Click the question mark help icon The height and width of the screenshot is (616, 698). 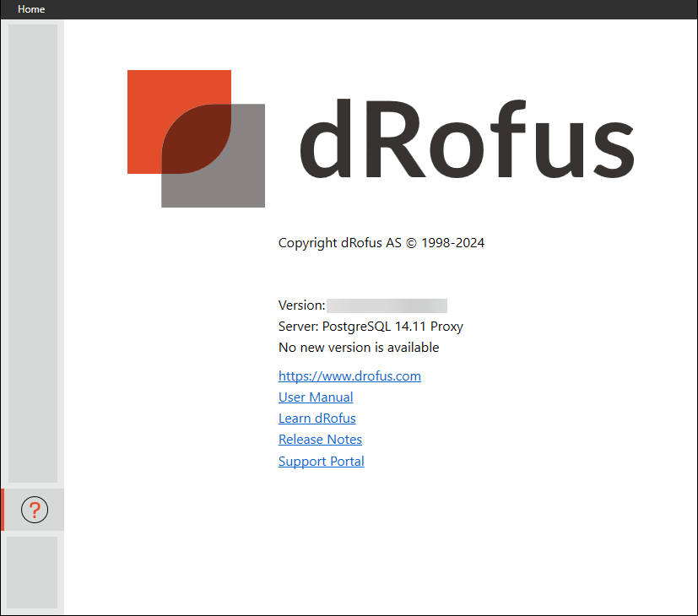point(35,510)
